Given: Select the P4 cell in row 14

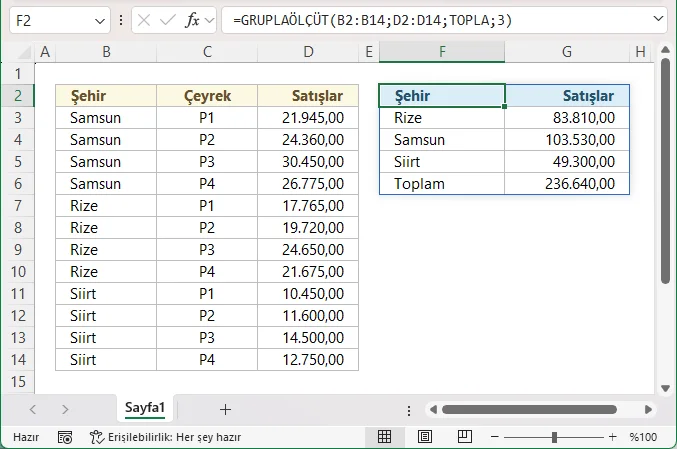Looking at the screenshot, I should (207, 360).
